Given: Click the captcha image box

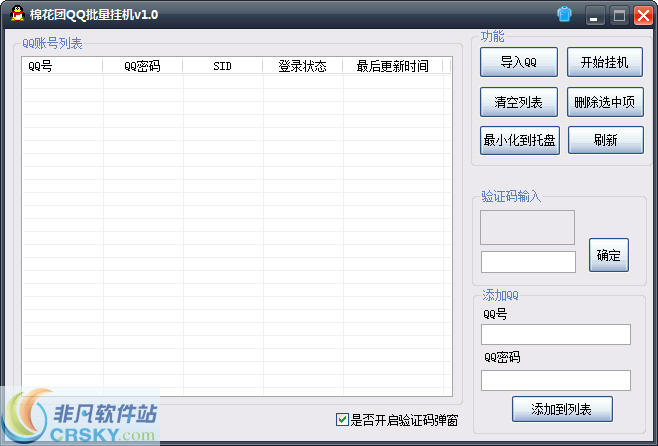Looking at the screenshot, I should [527, 227].
